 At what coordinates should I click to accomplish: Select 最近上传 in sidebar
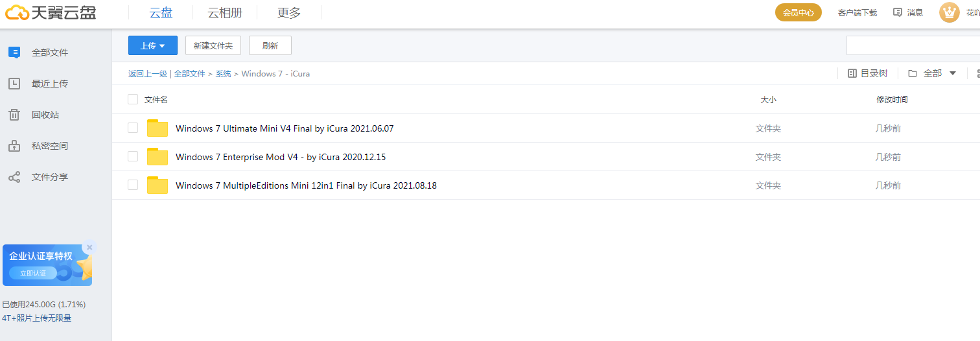click(50, 84)
